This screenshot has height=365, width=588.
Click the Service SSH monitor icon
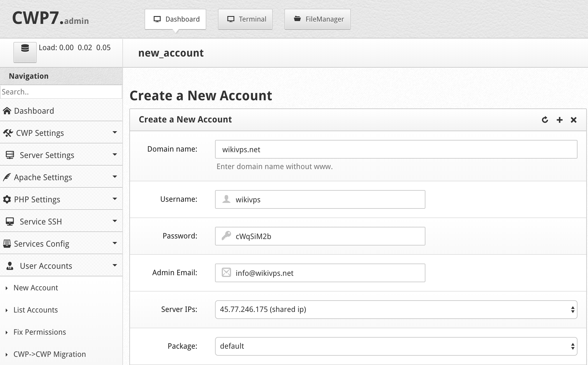10,222
